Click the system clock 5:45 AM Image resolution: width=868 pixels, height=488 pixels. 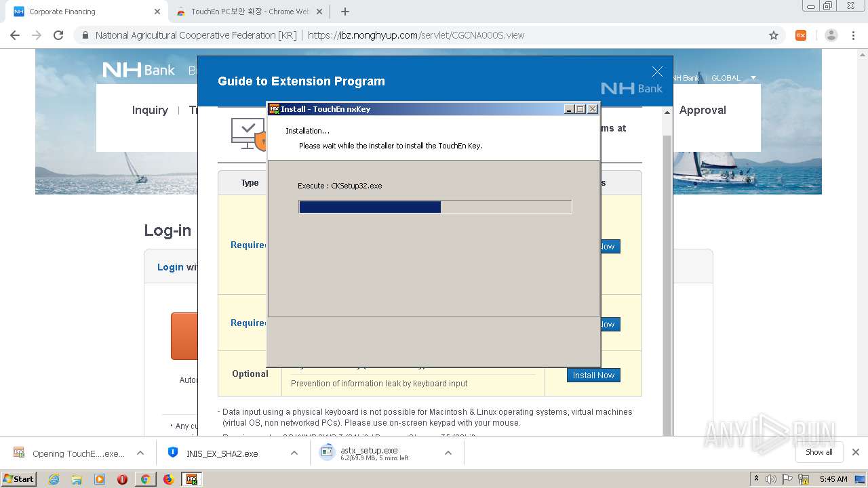click(x=833, y=479)
